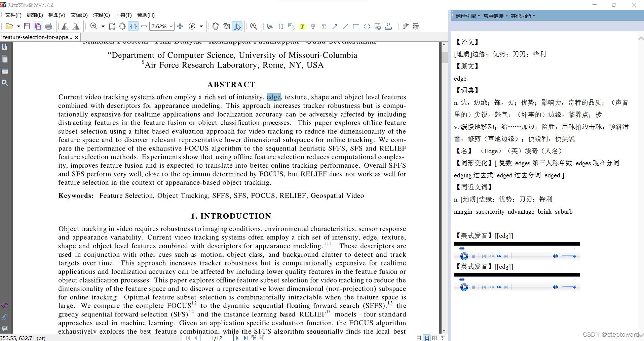644x341 pixels.
Task: Fit the whole page in view
Action: pos(122,27)
